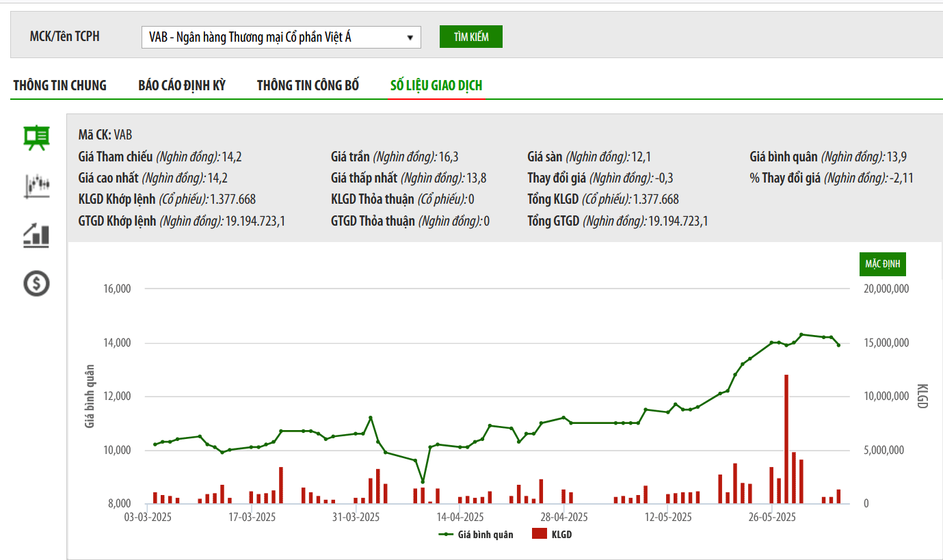Expand the stock selector dropdown arrow
The width and height of the screenshot is (943, 560).
tap(410, 38)
